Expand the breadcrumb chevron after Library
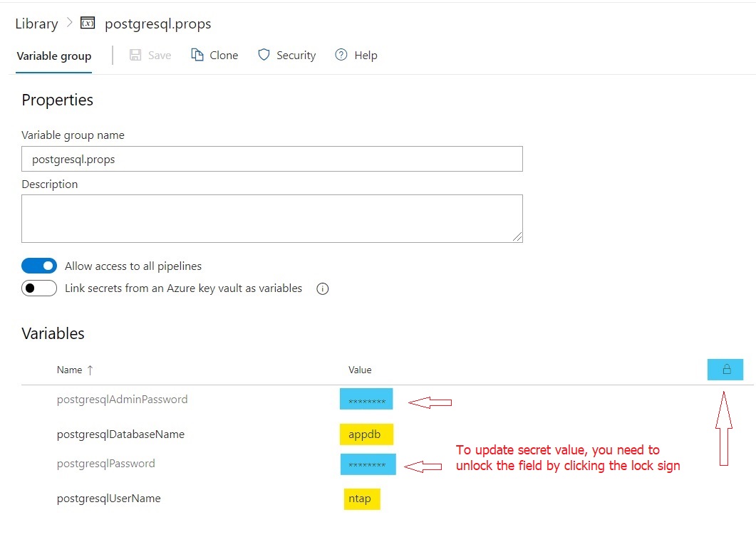The height and width of the screenshot is (542, 756). (x=69, y=23)
